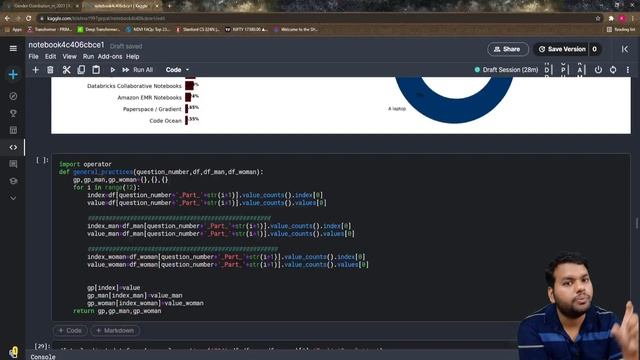Open the Console panel at bottom
Image resolution: width=640 pixels, height=360 pixels.
pos(43,357)
